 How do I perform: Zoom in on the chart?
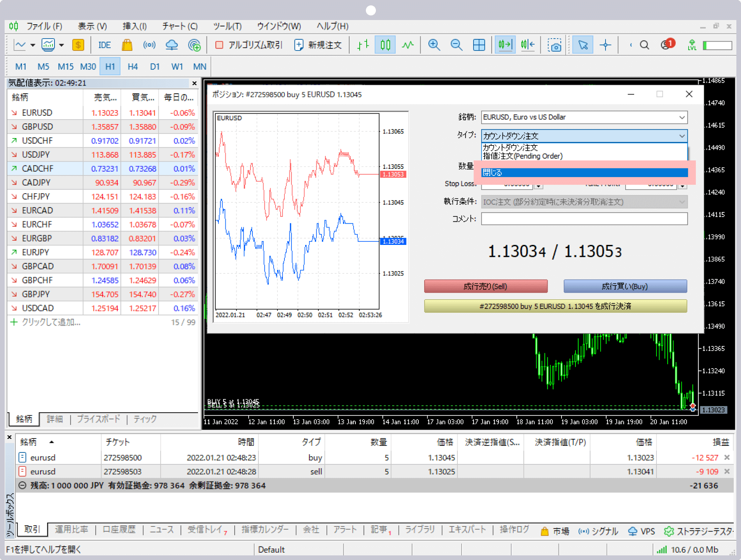pyautogui.click(x=434, y=45)
